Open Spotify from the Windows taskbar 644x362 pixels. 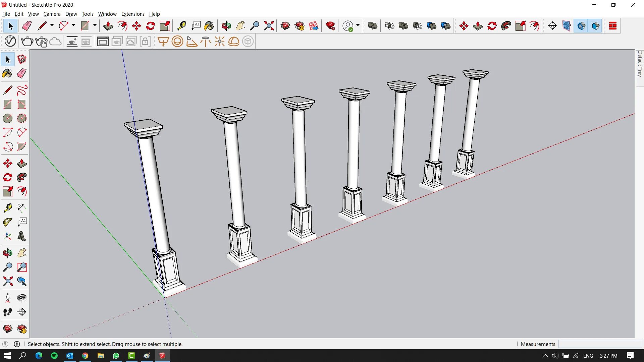(x=54, y=356)
